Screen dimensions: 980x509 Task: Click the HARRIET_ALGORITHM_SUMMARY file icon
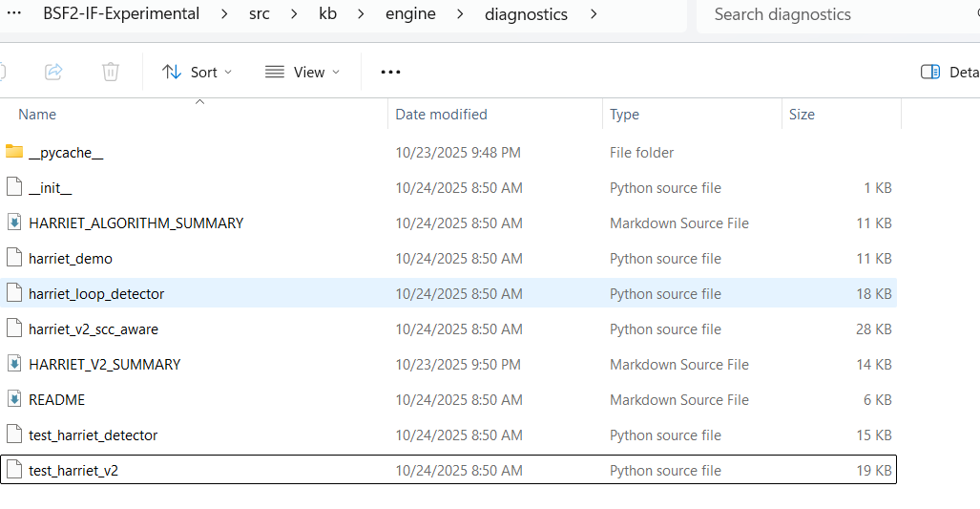14,223
